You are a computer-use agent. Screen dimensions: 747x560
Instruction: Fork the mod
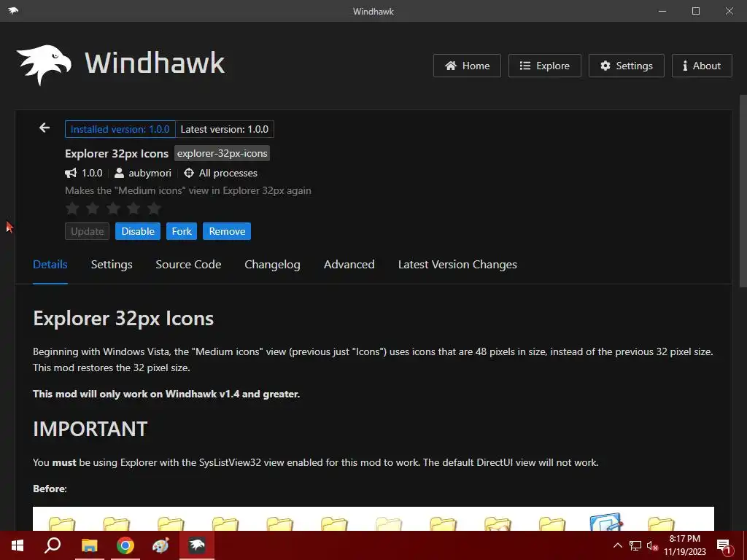click(x=182, y=231)
